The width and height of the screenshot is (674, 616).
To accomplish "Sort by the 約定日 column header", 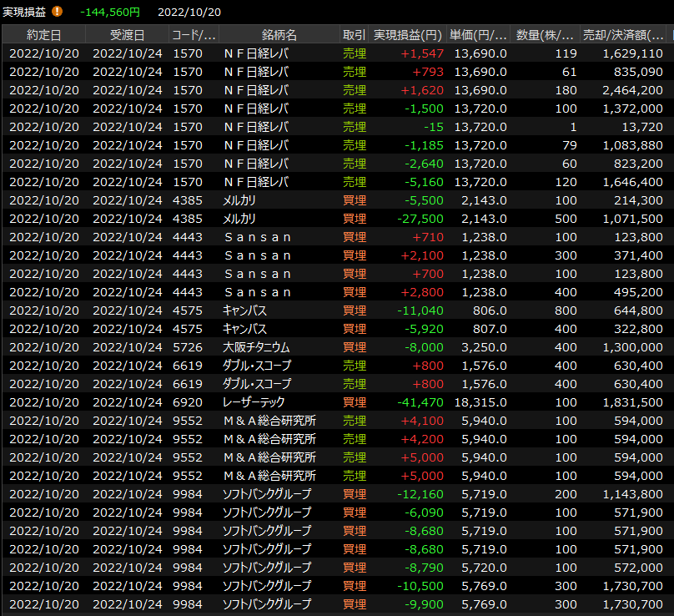I will pyautogui.click(x=43, y=34).
